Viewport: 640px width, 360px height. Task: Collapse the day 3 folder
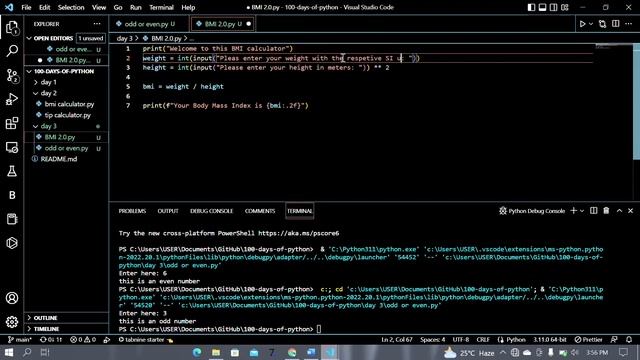(x=49, y=126)
